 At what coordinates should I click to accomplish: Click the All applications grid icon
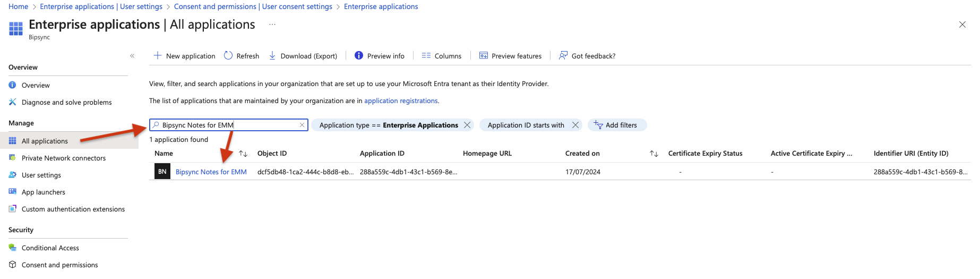pos(12,141)
